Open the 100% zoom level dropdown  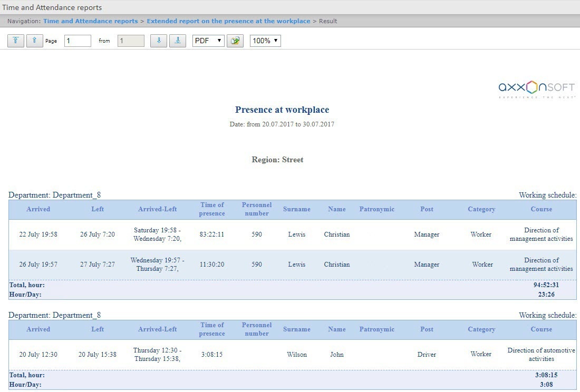coord(265,41)
